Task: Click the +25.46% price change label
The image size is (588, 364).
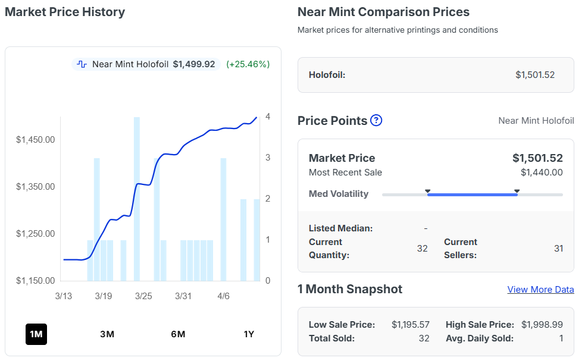Action: click(248, 64)
